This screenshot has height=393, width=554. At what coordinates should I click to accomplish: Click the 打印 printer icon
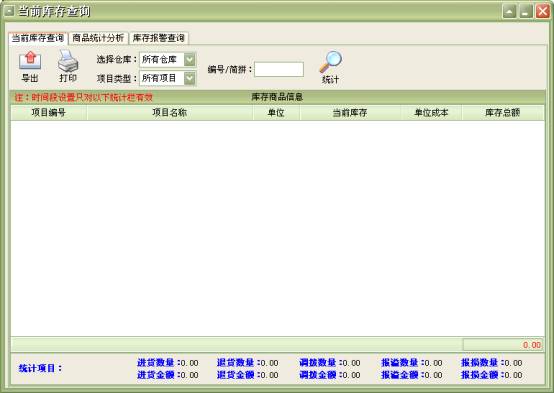click(68, 60)
